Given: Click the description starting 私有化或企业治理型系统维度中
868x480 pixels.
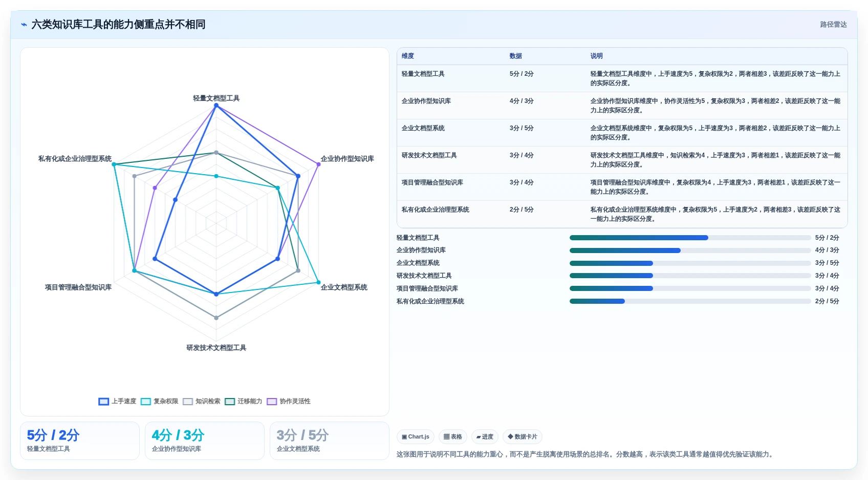Looking at the screenshot, I should [715, 214].
